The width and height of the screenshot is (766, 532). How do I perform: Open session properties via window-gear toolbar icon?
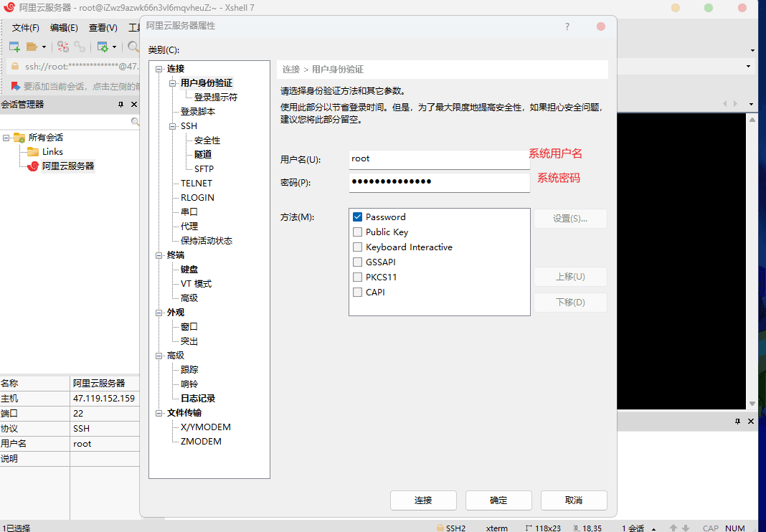tap(103, 47)
